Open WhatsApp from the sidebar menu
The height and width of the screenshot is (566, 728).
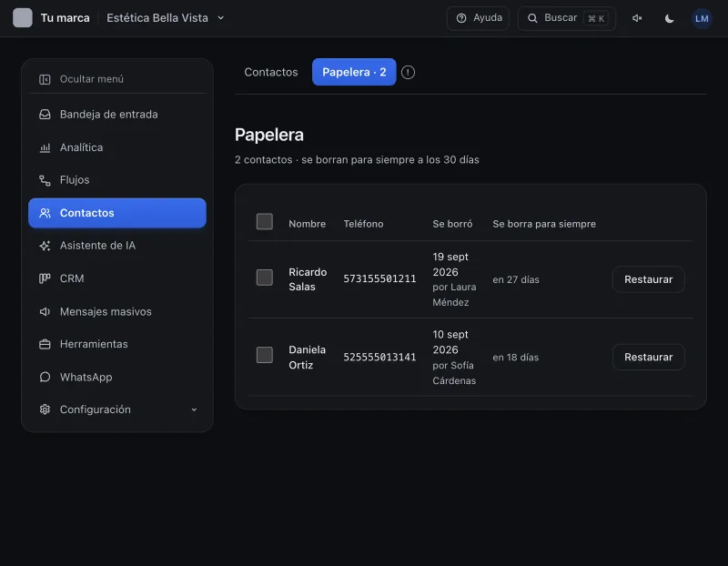click(x=117, y=377)
